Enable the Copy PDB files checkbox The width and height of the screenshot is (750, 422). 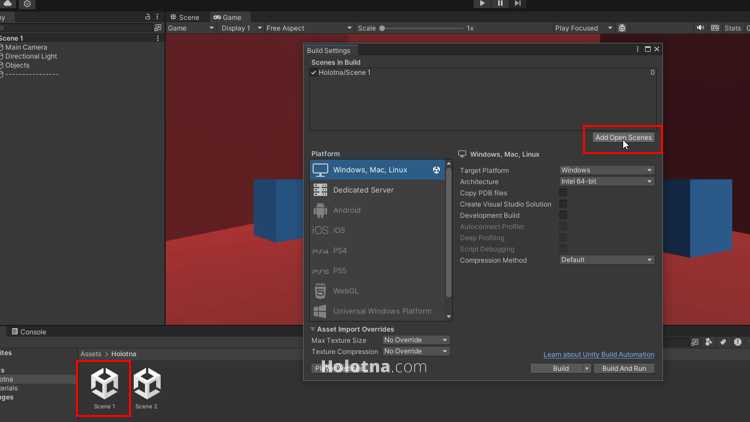click(563, 192)
